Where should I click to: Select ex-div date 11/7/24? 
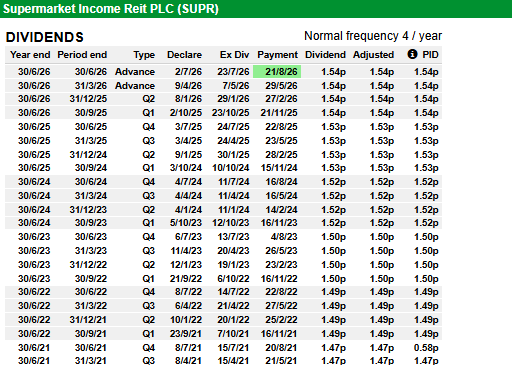click(234, 182)
